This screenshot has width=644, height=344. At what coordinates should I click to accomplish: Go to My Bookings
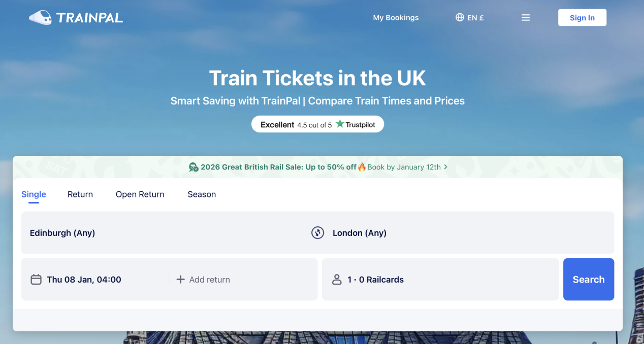pyautogui.click(x=396, y=18)
